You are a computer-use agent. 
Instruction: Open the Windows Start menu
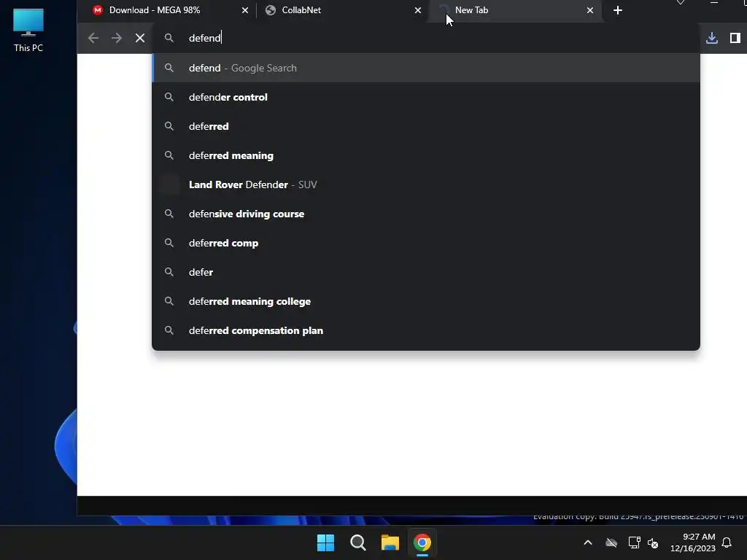(326, 542)
